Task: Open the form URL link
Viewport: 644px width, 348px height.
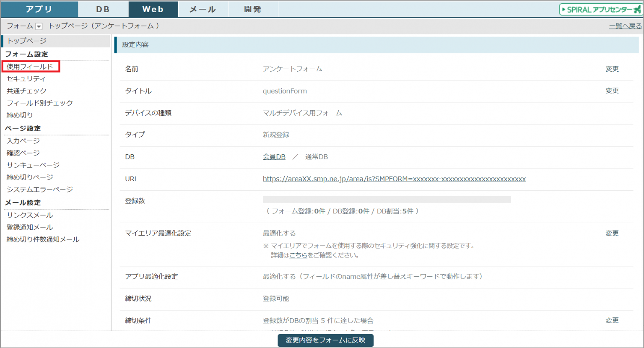Action: pos(394,179)
